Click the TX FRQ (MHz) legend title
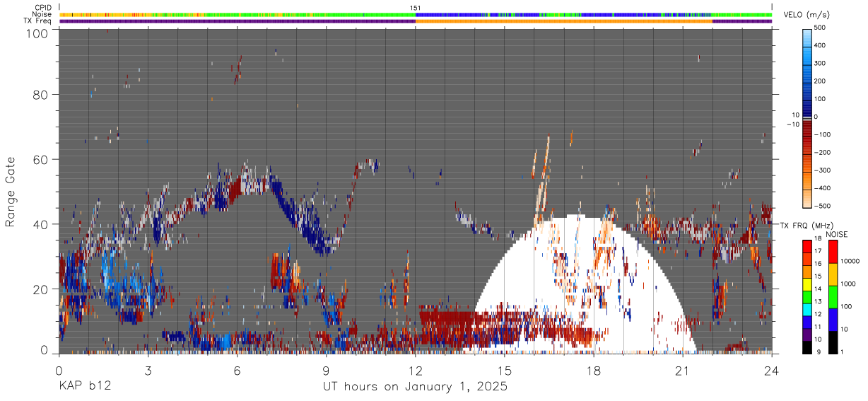 pyautogui.click(x=807, y=225)
